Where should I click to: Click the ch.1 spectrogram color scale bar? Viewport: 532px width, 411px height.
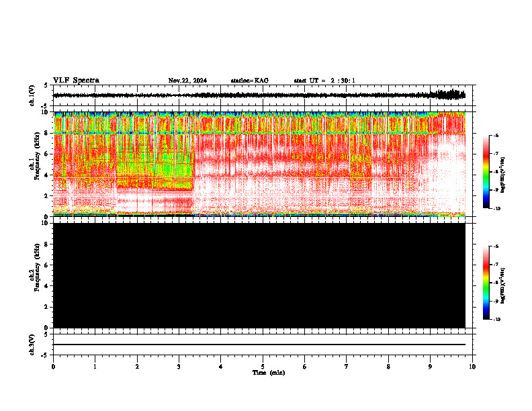coord(486,172)
